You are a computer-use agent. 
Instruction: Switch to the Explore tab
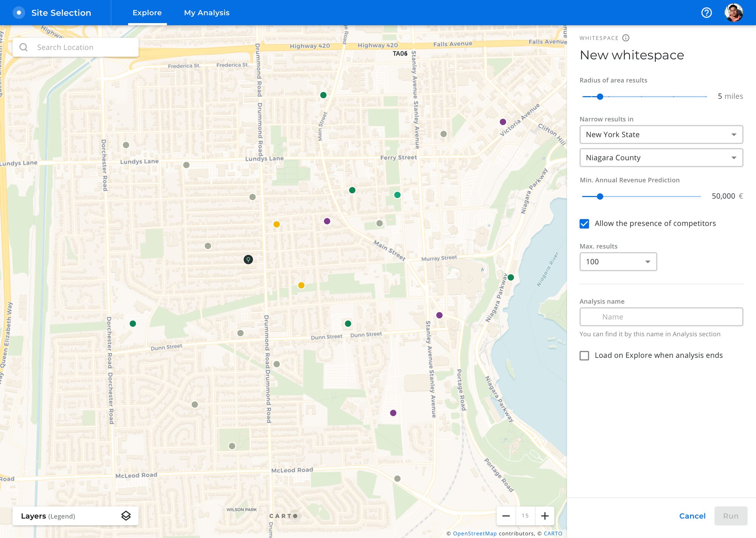(147, 13)
